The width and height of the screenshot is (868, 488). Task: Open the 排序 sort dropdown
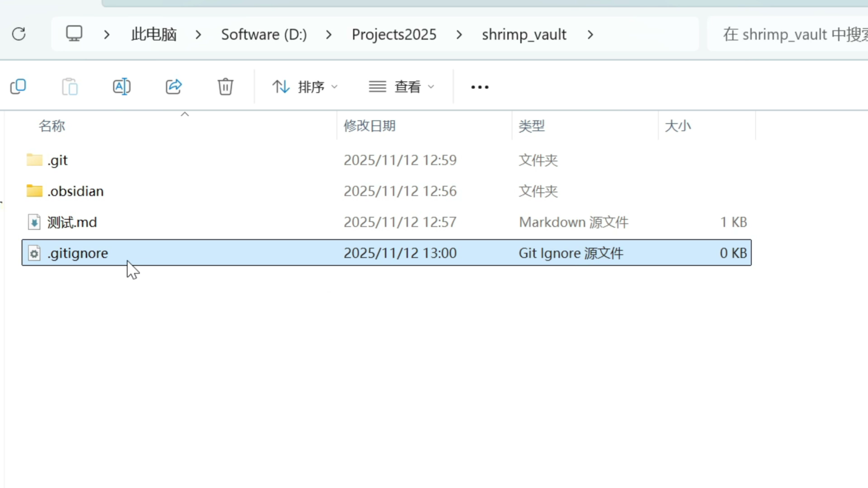coord(305,87)
